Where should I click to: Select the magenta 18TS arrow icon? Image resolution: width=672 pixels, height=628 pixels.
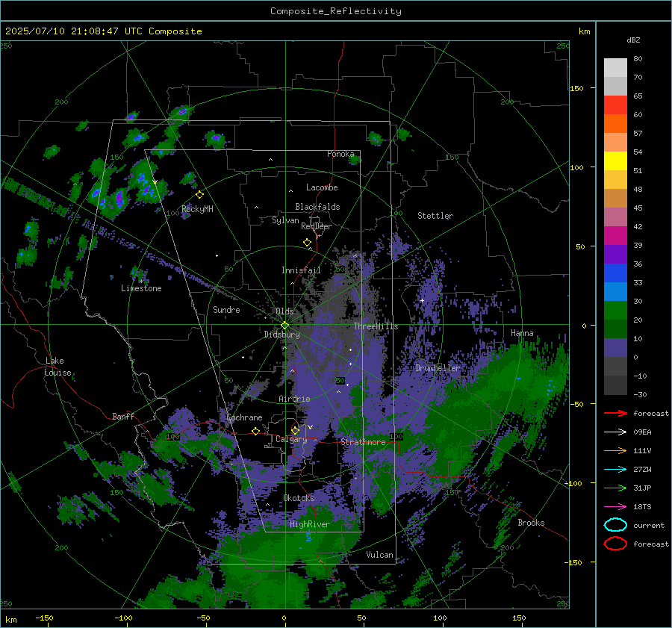tap(615, 507)
